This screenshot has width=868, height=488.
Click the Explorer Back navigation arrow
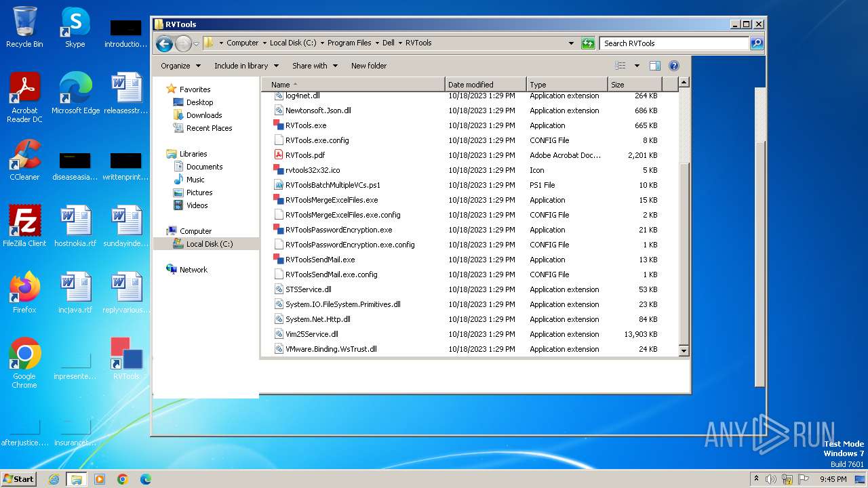point(164,43)
